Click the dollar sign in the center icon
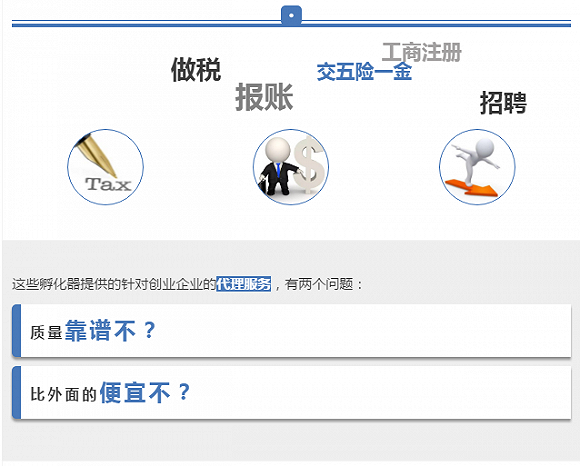This screenshot has height=466, width=580. click(x=310, y=165)
